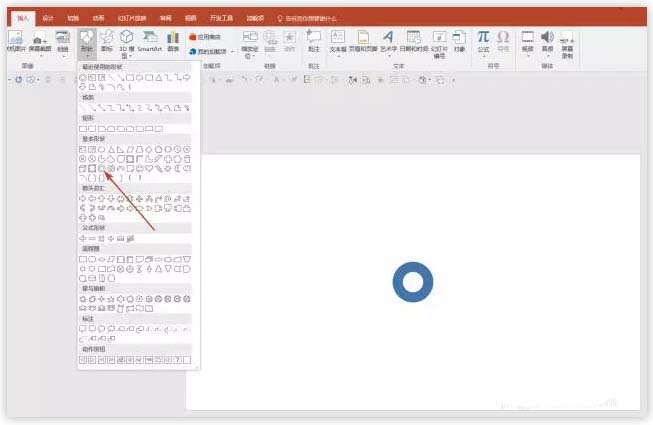Switch to the 审阅 (Review) tab

165,18
